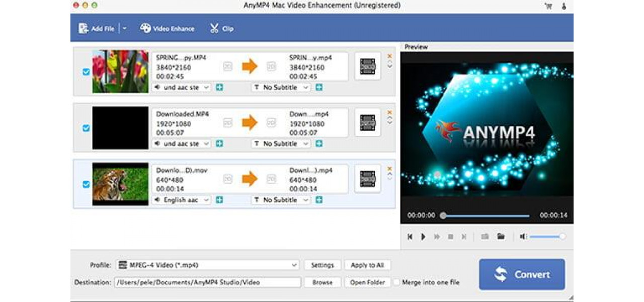Select the tiger thumbnail of the .mov file
Viewport: 644px width, 302px height.
coord(120,184)
